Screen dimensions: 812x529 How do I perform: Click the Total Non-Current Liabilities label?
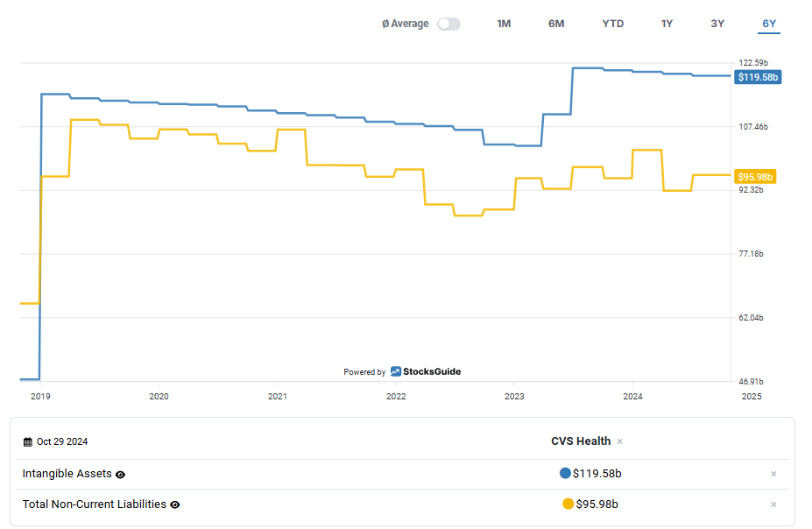(x=95, y=504)
